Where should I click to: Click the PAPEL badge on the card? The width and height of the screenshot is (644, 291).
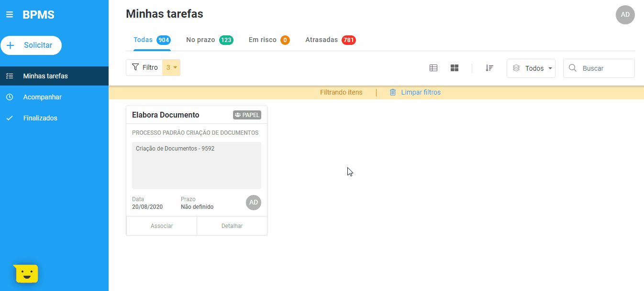pos(247,115)
